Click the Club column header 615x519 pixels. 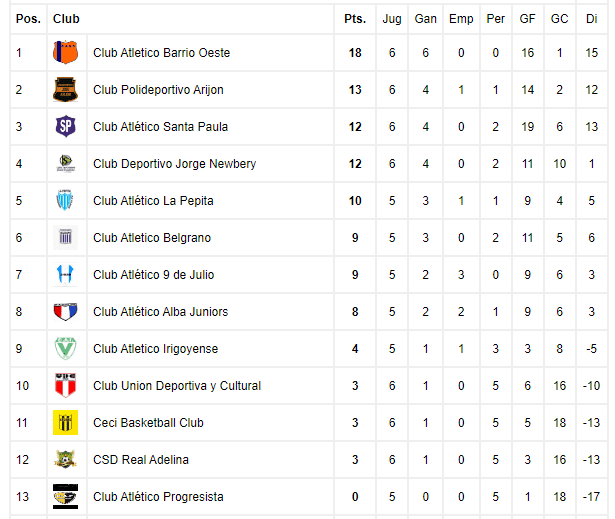click(x=66, y=19)
